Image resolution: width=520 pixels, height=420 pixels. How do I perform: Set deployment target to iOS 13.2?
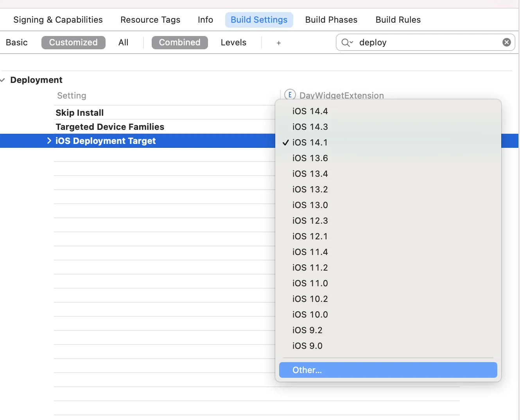pos(388,190)
